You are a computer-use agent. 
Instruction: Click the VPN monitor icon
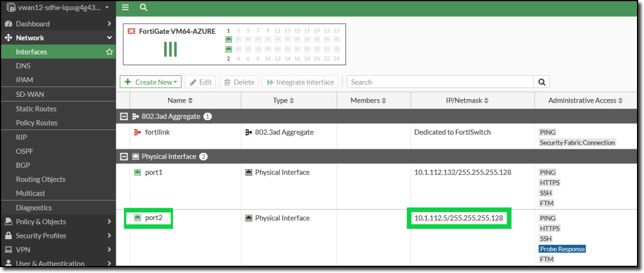click(x=8, y=250)
